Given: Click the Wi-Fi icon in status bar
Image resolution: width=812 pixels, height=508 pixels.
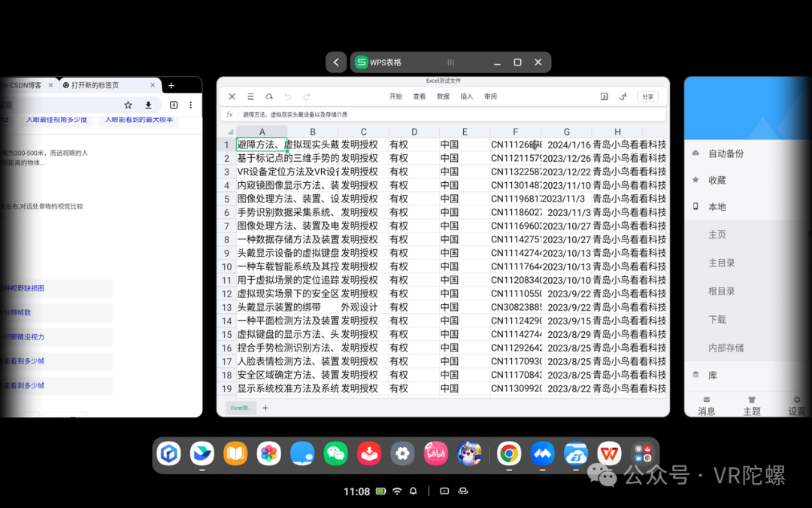Looking at the screenshot, I should point(397,491).
